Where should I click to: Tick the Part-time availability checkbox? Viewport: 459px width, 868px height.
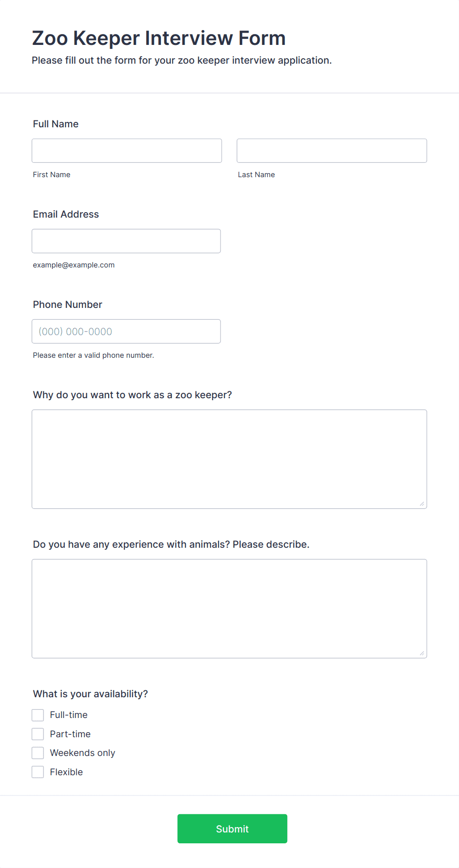pos(38,734)
